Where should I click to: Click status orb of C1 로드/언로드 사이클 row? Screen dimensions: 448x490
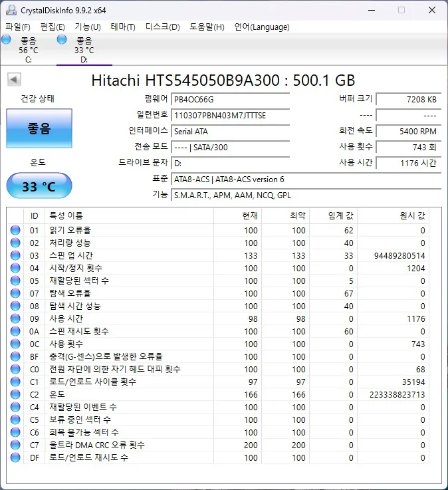click(x=15, y=382)
